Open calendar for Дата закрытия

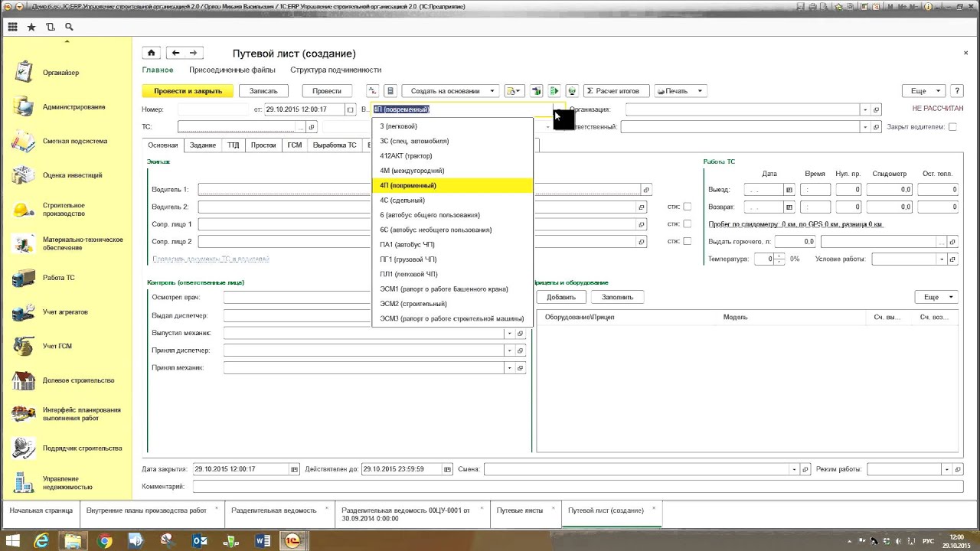[x=294, y=469]
